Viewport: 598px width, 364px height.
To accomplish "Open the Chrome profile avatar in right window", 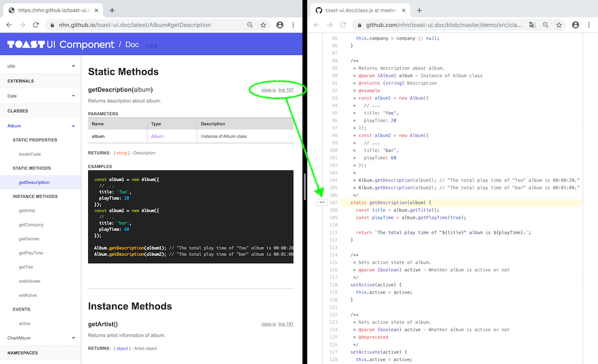I will point(575,25).
